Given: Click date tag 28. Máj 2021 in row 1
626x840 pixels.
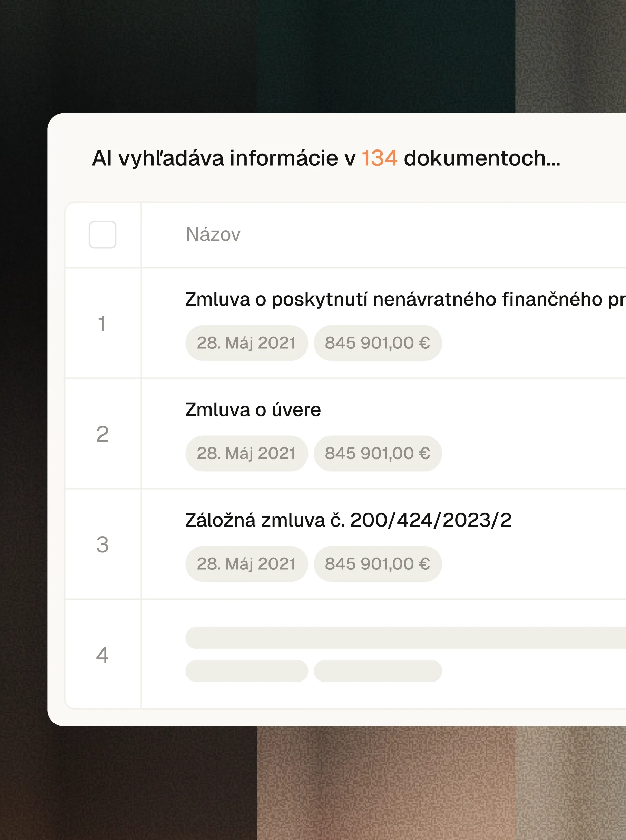Looking at the screenshot, I should [246, 343].
